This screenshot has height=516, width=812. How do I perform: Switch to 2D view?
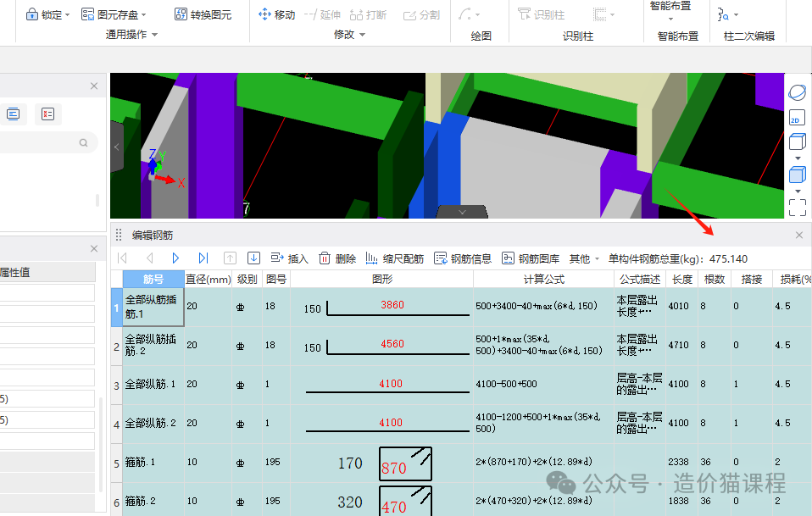(797, 118)
